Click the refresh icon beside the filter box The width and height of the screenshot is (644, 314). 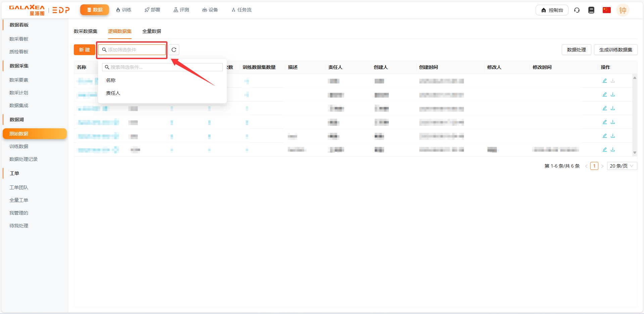tap(174, 50)
